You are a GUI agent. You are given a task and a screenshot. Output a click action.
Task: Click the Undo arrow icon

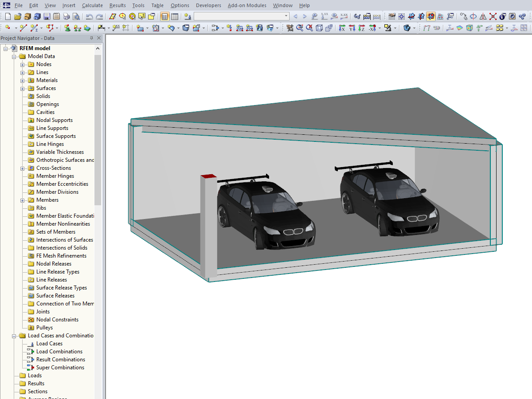point(89,16)
